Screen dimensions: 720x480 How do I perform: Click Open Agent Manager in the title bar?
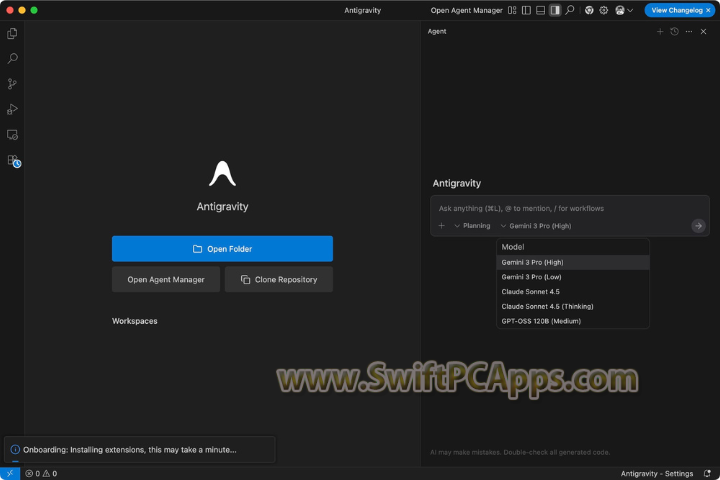tap(466, 10)
